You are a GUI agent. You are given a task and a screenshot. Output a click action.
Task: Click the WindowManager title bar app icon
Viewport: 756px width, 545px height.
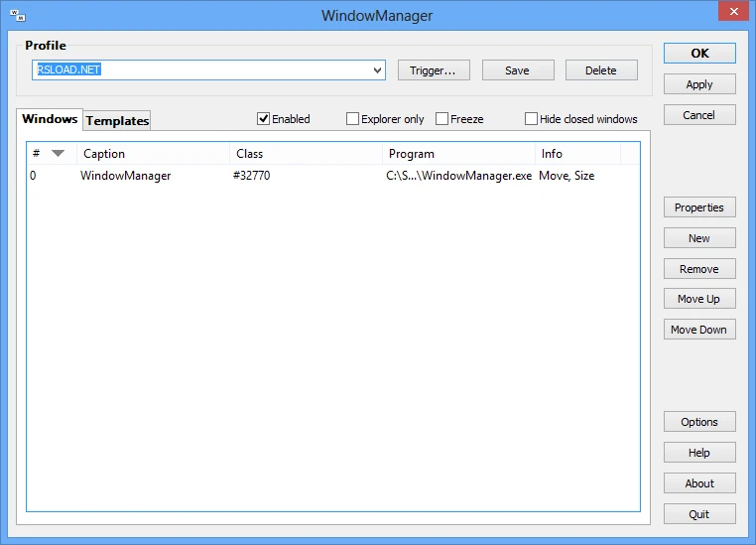(17, 15)
